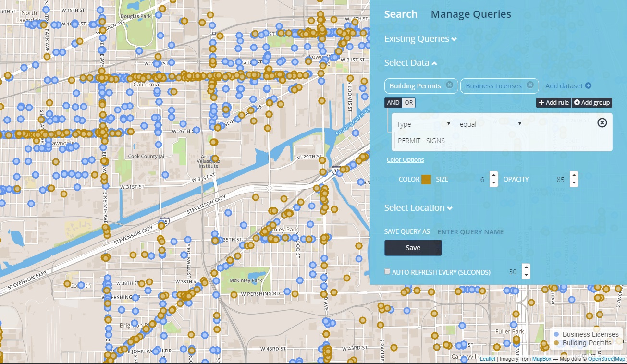Image resolution: width=627 pixels, height=364 pixels.
Task: Click the Add dataset plus icon
Action: (588, 86)
